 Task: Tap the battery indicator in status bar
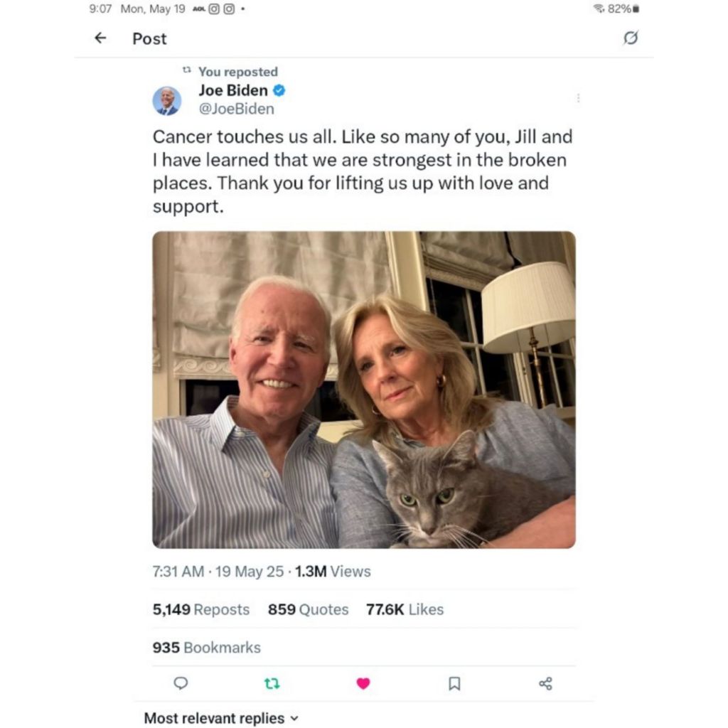point(636,9)
